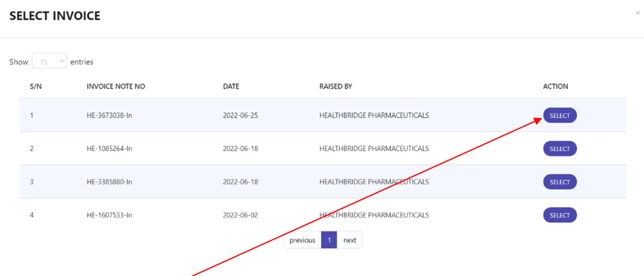644x276 pixels.
Task: Click the Action column header
Action: click(x=555, y=87)
